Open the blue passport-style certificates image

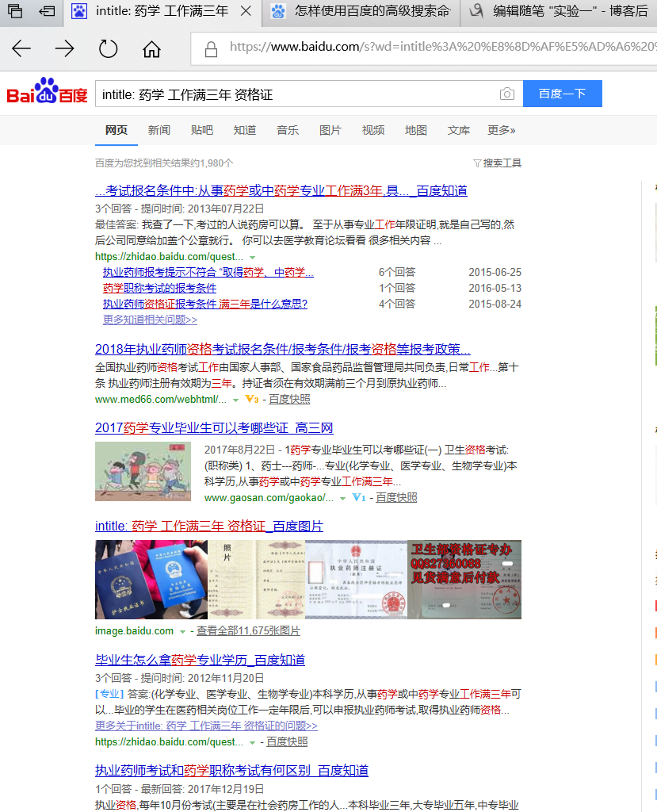(x=151, y=580)
